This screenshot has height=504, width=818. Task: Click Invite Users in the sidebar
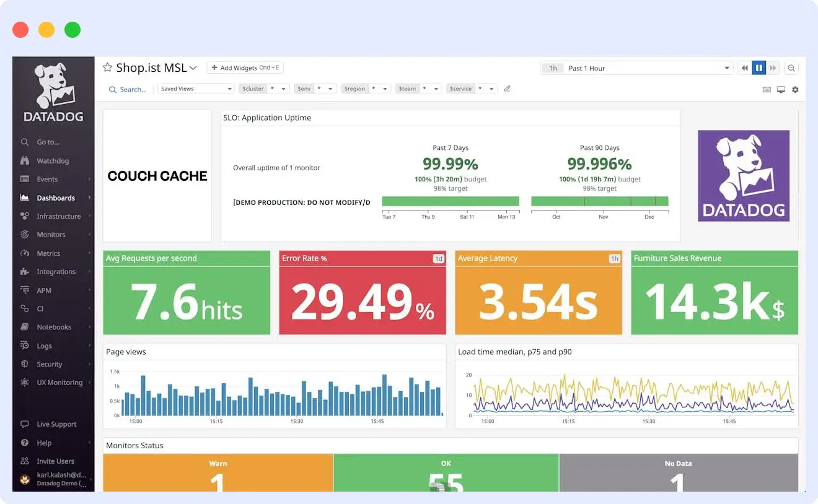pos(56,461)
